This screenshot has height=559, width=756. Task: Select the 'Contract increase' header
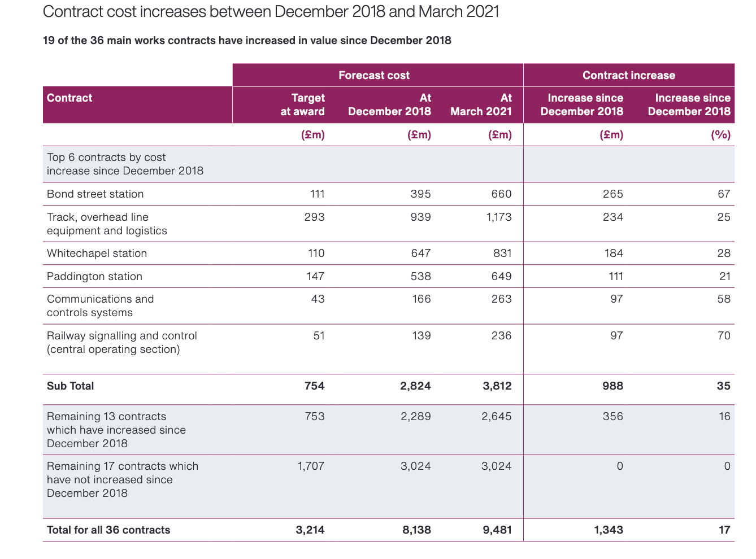tap(629, 75)
